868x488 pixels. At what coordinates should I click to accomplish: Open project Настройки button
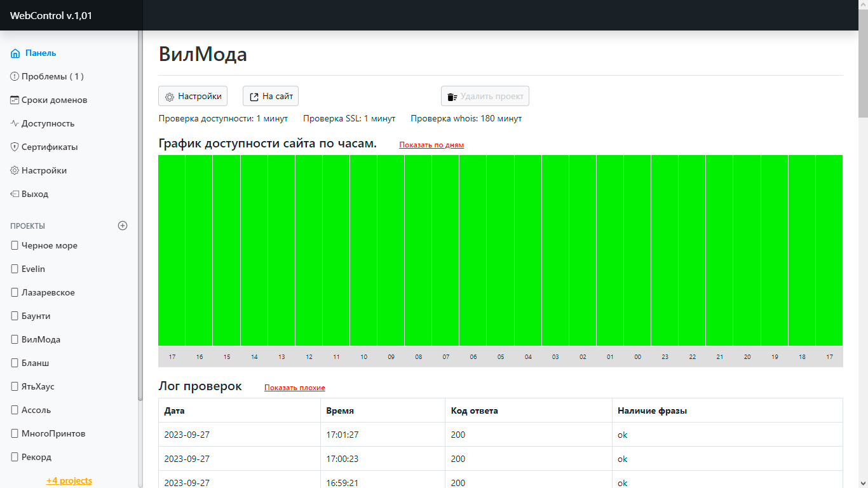193,97
